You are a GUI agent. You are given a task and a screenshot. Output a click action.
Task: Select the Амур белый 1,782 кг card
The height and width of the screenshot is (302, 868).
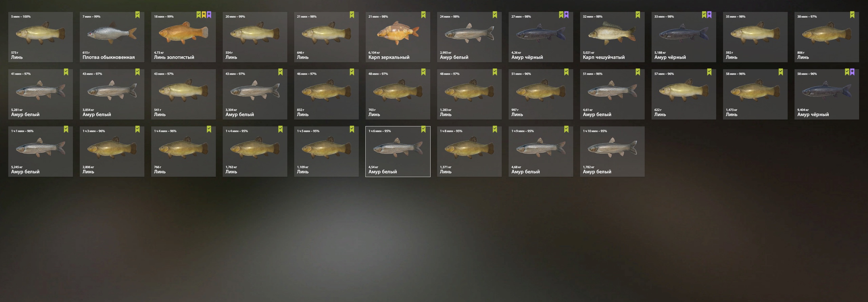tap(612, 151)
